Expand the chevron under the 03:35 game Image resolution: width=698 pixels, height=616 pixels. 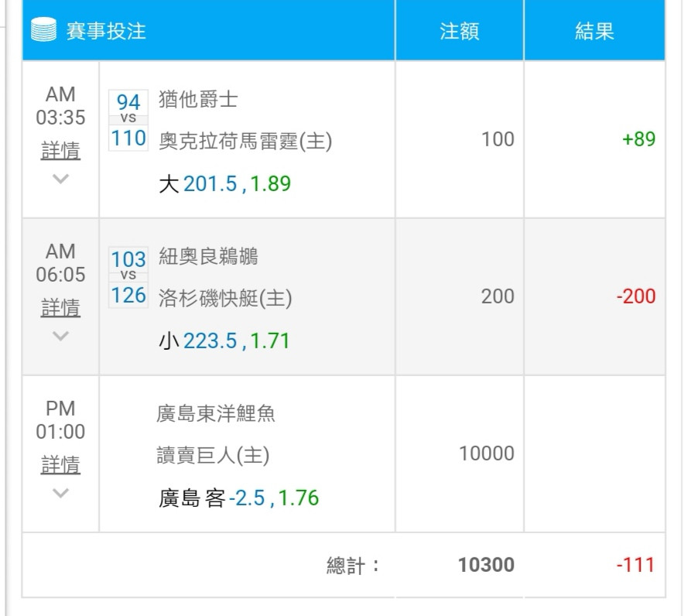point(60,179)
